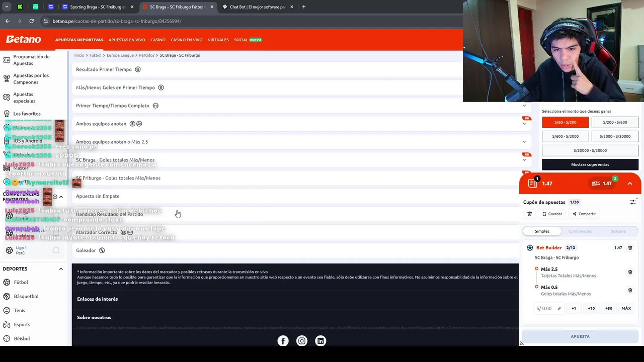Clear entire bet slip with trash icon
The height and width of the screenshot is (362, 644).
pyautogui.click(x=529, y=214)
